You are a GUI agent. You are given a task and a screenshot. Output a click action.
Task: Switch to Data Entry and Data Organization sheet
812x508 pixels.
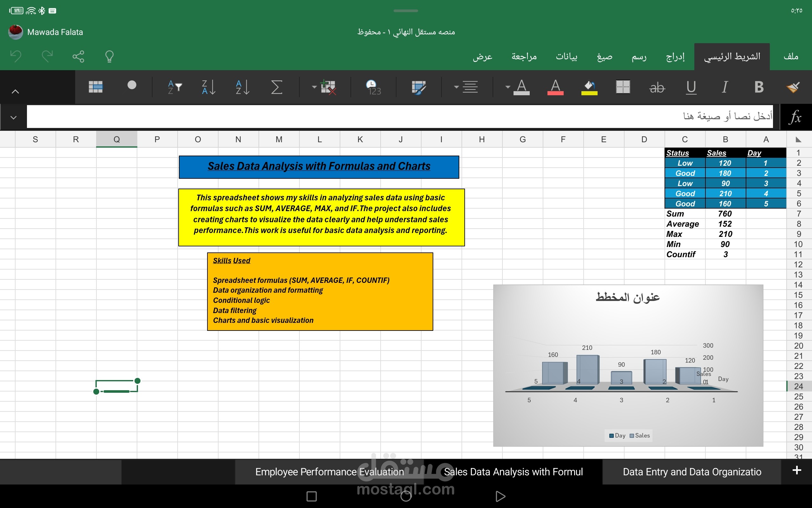click(692, 472)
